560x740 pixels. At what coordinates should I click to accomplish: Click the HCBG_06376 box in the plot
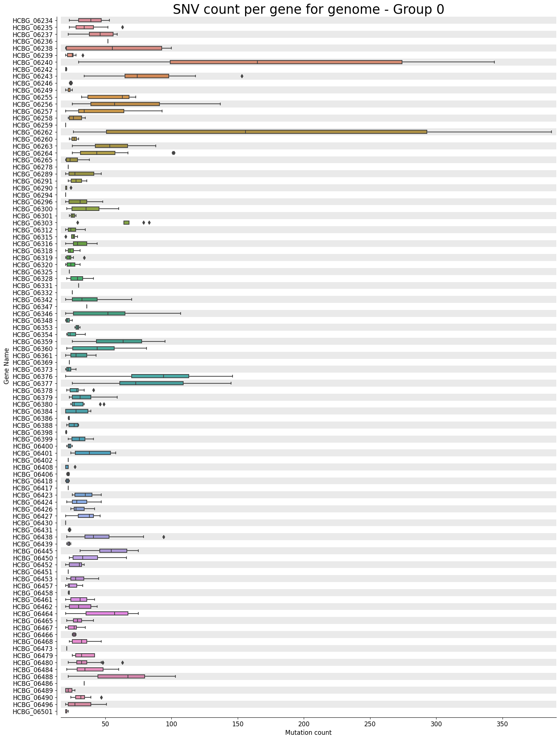coord(160,376)
